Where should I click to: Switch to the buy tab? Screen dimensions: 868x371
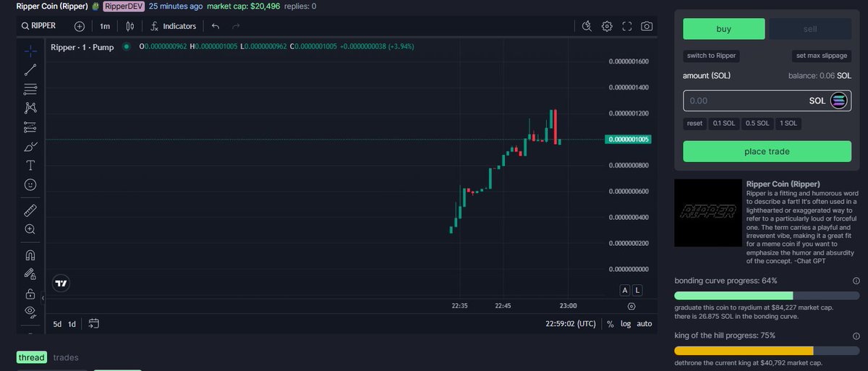click(724, 29)
